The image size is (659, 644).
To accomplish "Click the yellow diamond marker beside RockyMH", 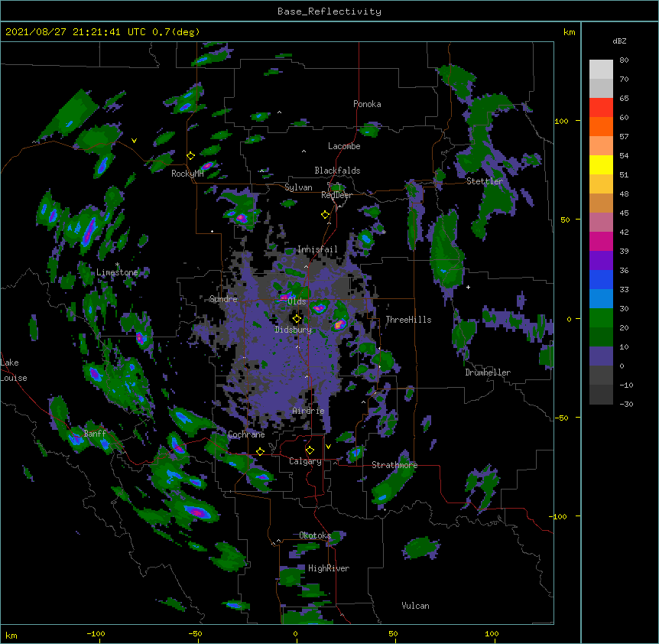I will click(x=191, y=156).
